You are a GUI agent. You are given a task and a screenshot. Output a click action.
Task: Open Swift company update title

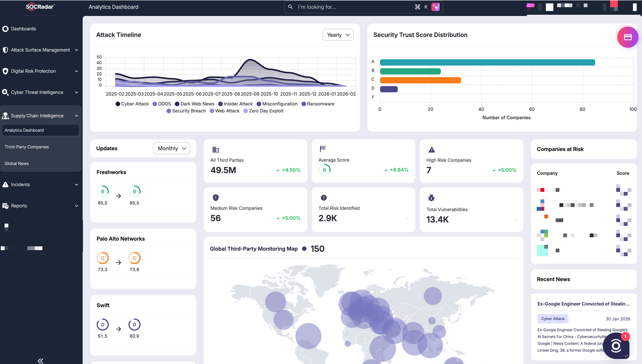[103, 305]
